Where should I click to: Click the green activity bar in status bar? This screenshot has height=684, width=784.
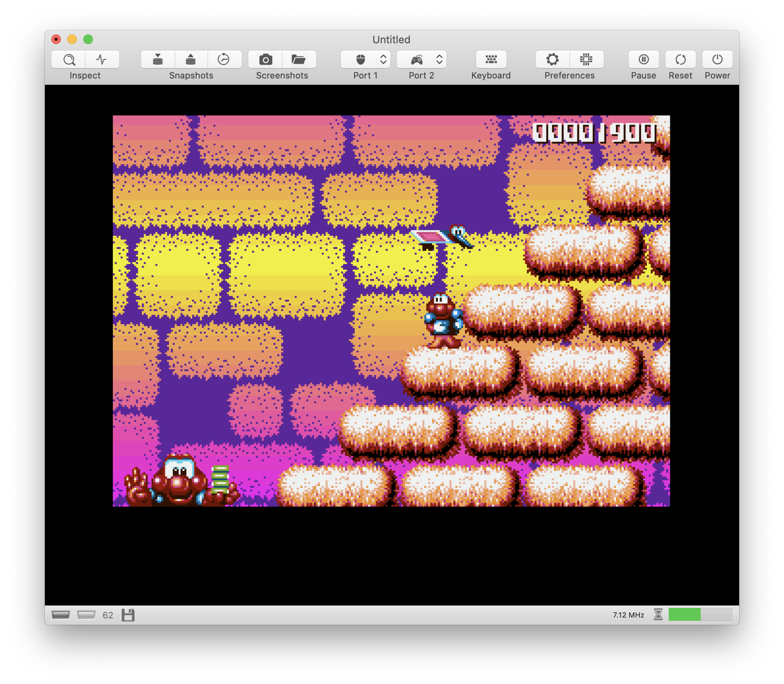click(x=700, y=614)
